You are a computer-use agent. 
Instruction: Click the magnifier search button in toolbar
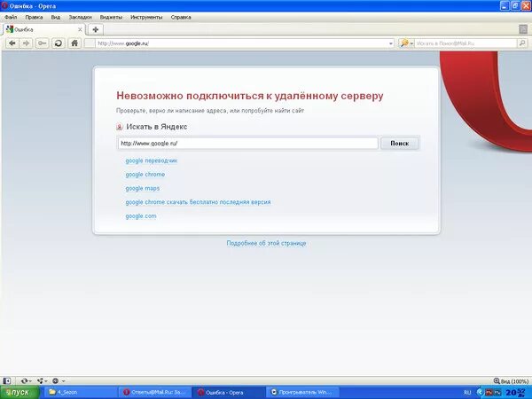[522, 43]
